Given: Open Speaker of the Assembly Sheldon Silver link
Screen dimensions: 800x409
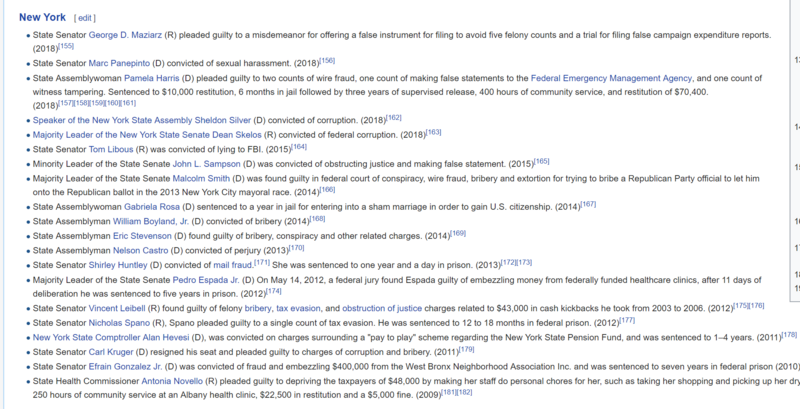Looking at the screenshot, I should click(x=142, y=120).
